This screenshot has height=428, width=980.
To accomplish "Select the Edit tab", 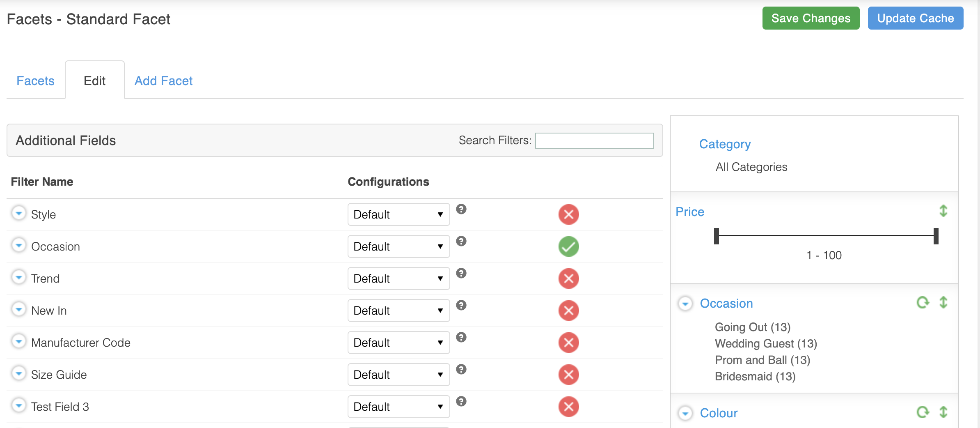I will coord(95,81).
